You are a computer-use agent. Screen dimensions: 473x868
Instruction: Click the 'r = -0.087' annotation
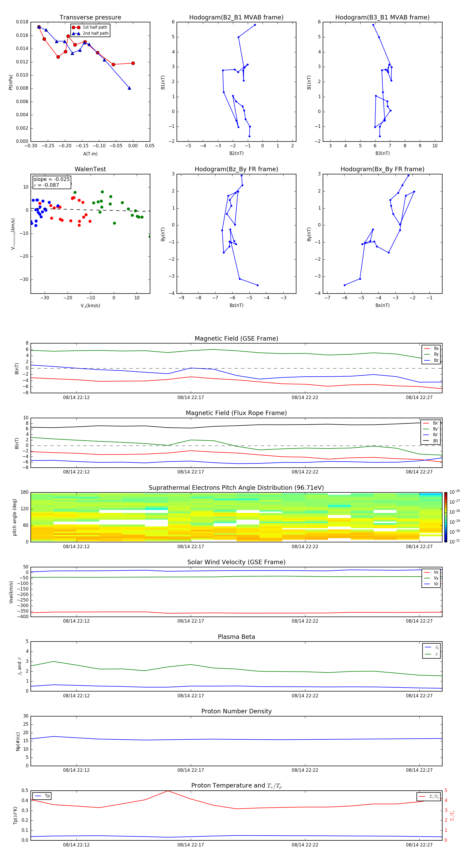47,185
